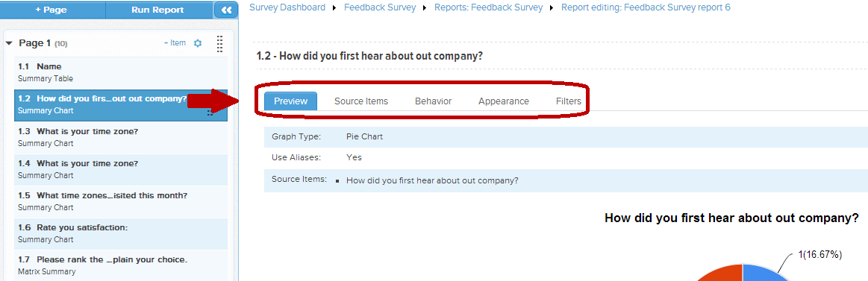The height and width of the screenshot is (281, 868).
Task: Click the Page 1 drag handle dots
Action: tap(219, 44)
